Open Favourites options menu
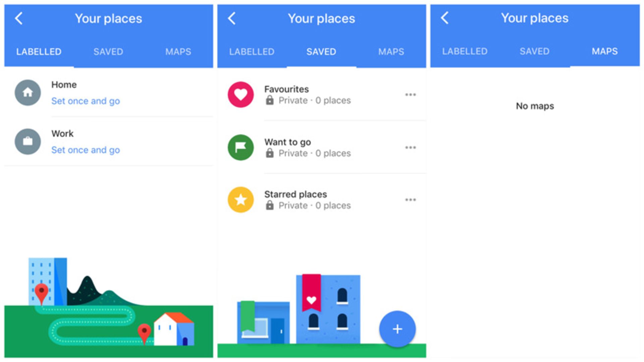 [410, 94]
